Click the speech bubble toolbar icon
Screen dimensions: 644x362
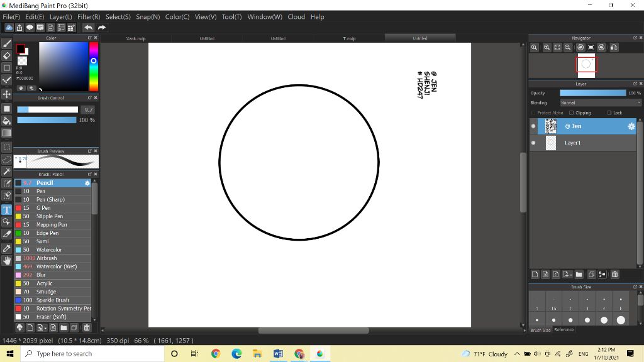(x=30, y=28)
